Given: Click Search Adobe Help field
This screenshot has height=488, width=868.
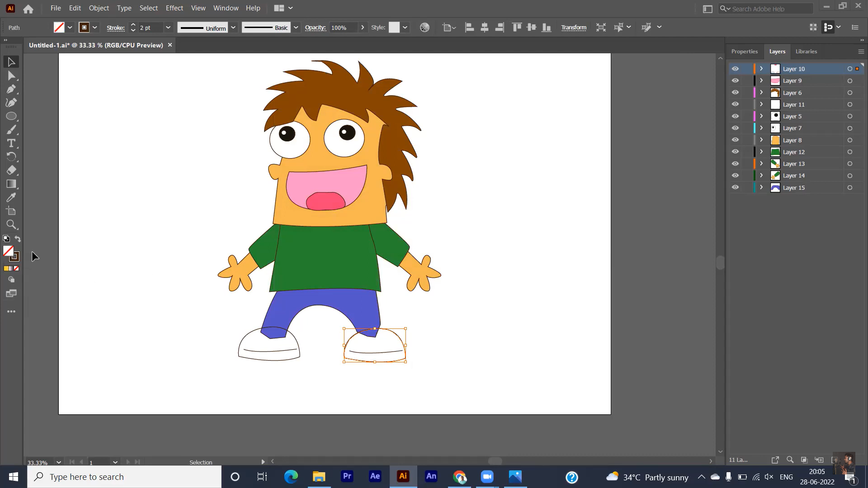Looking at the screenshot, I should 766,9.
